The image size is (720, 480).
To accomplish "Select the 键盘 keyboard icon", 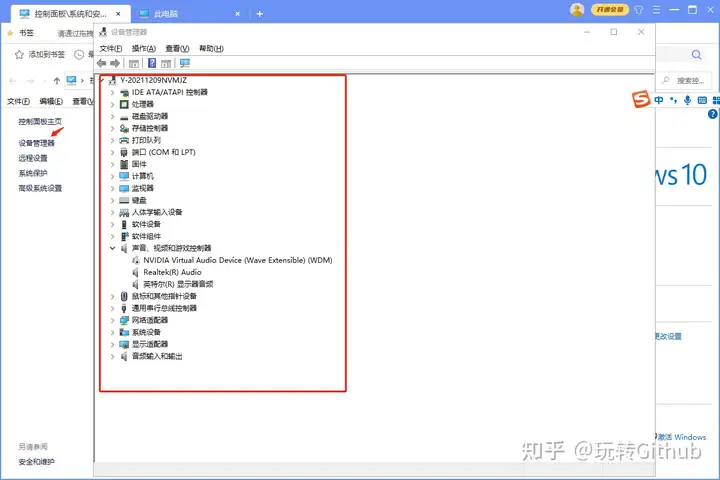I will tap(124, 200).
